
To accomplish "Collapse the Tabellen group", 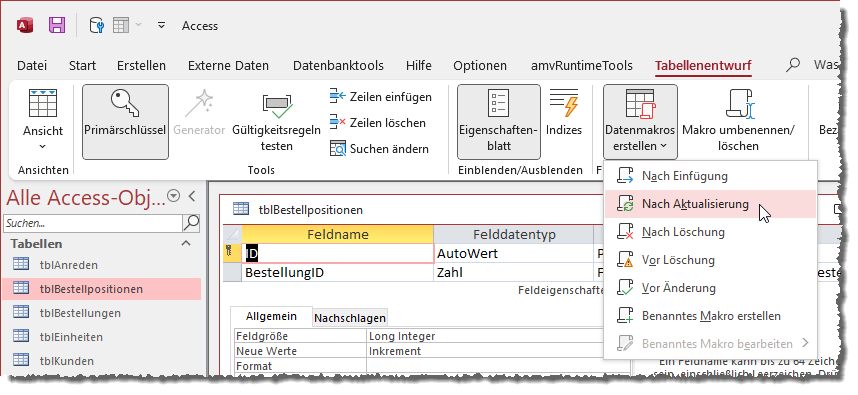I will 186,243.
